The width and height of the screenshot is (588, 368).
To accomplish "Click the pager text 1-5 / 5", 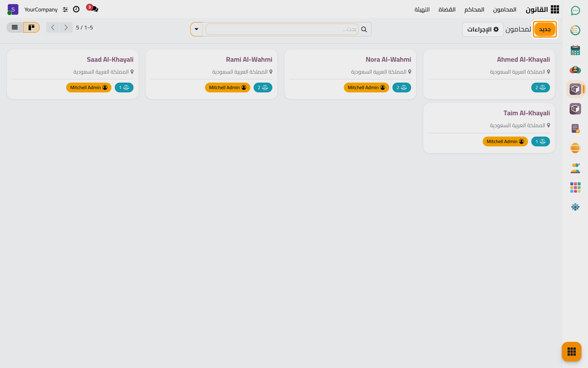I will tap(84, 28).
